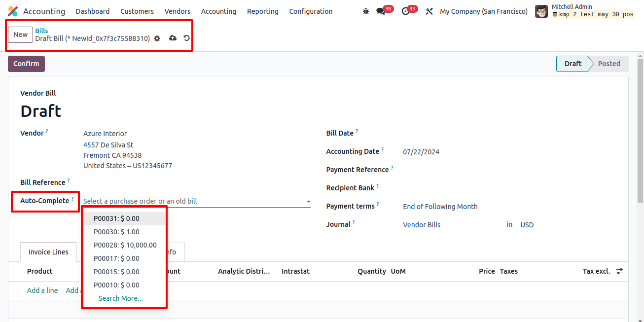Click the Payment Reference input field
The height and width of the screenshot is (322, 644).
coord(509,170)
